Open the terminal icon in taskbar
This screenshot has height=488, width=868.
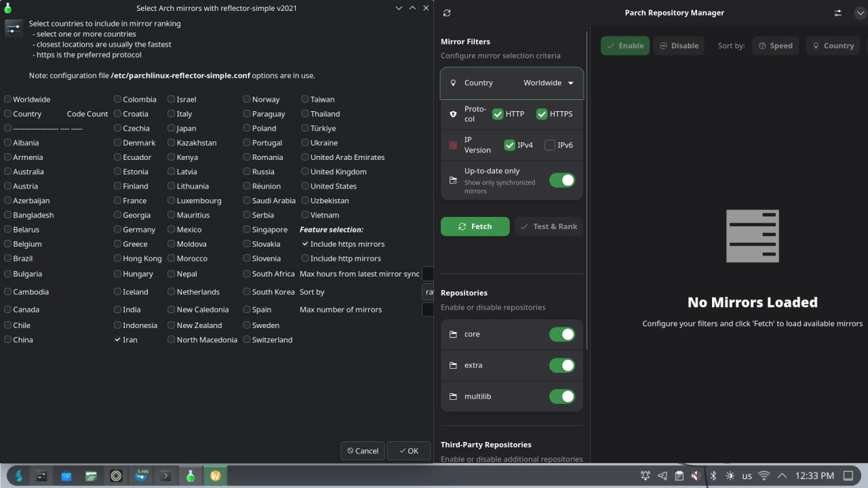pyautogui.click(x=165, y=476)
